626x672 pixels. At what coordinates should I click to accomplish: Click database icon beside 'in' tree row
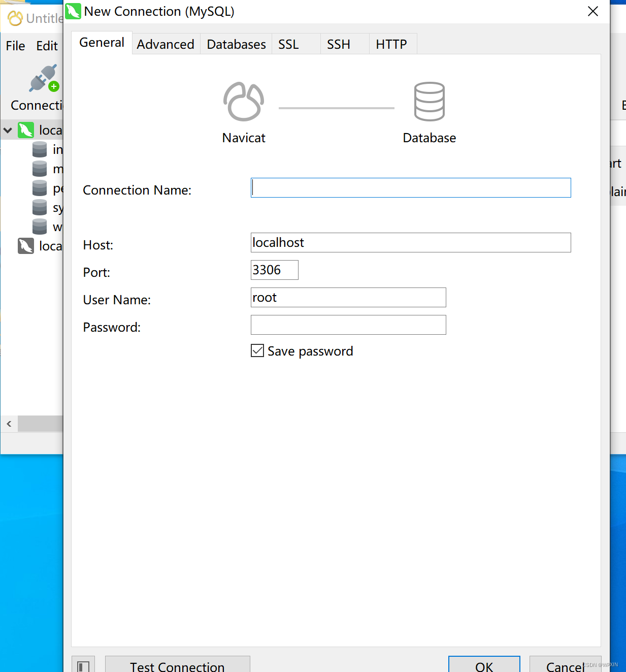(40, 149)
